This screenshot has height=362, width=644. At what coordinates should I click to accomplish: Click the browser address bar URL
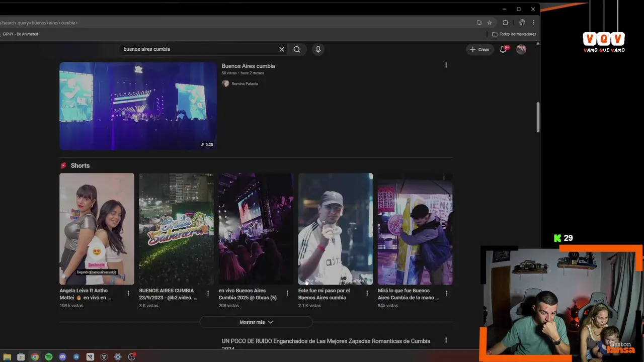pyautogui.click(x=39, y=23)
